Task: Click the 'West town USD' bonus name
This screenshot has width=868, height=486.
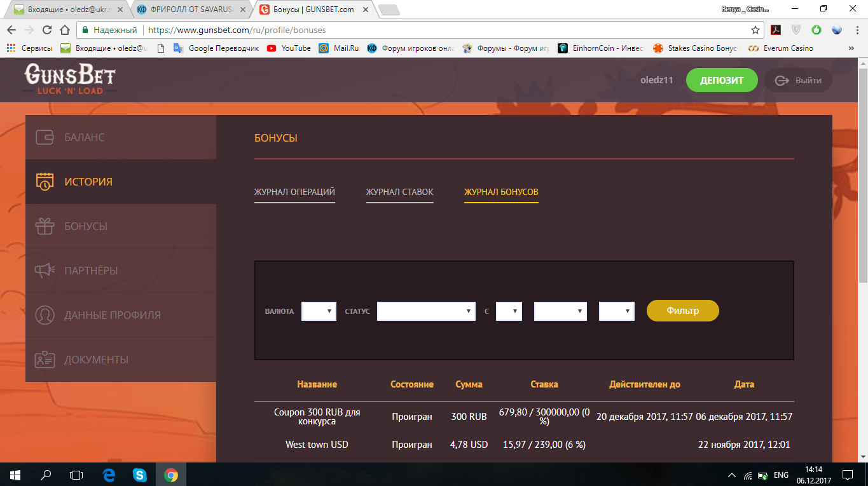Action: [317, 445]
